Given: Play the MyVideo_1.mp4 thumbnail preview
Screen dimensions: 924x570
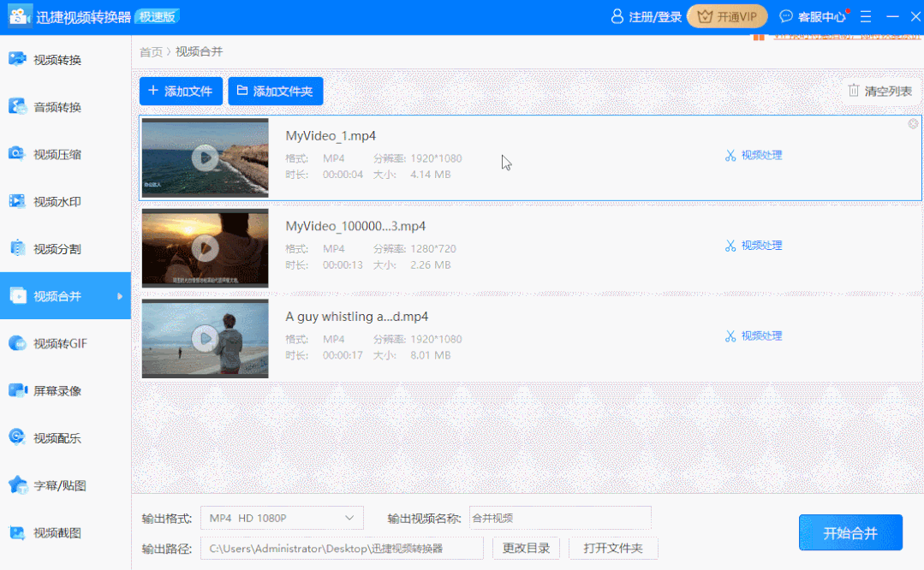Looking at the screenshot, I should (x=205, y=157).
